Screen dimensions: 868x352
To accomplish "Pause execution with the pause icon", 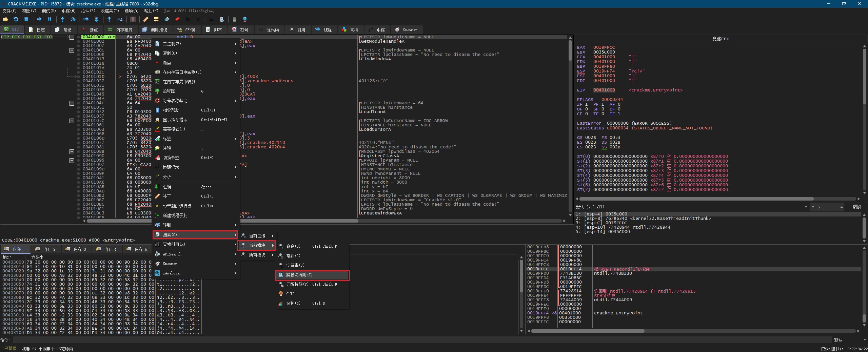I will [50, 19].
